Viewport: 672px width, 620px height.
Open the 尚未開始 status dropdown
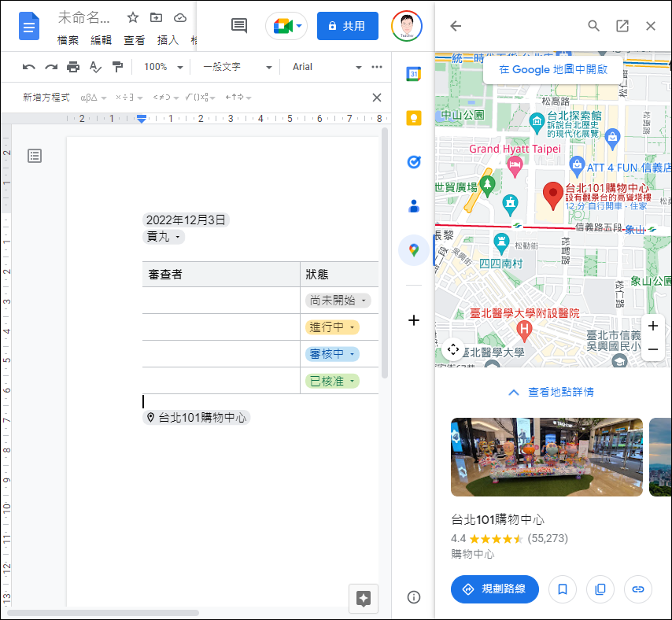coord(338,301)
